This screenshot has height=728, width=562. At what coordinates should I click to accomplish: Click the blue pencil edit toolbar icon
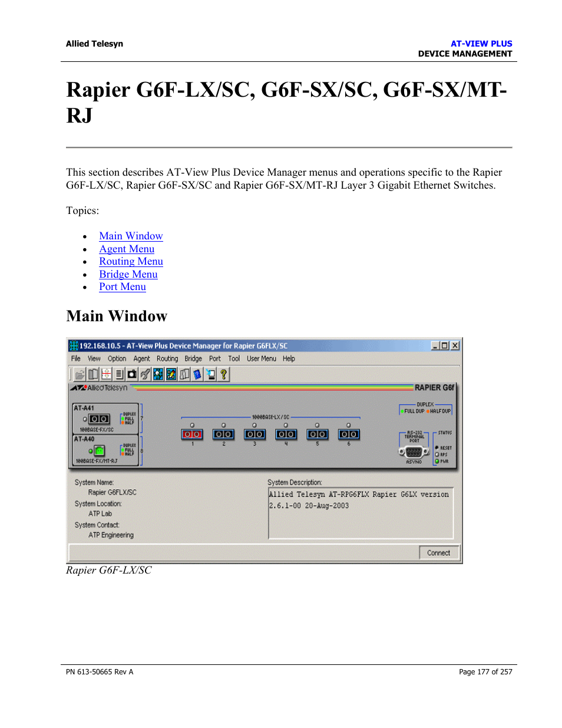point(171,374)
